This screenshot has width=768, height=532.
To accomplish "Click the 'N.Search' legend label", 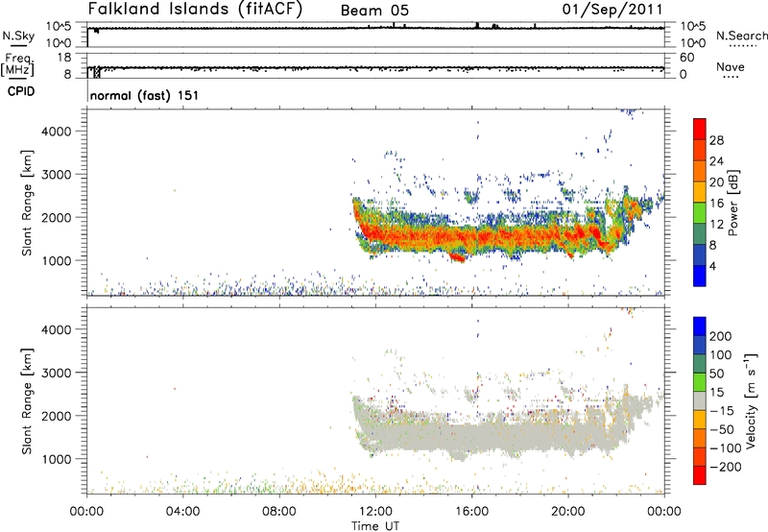I will (x=742, y=36).
